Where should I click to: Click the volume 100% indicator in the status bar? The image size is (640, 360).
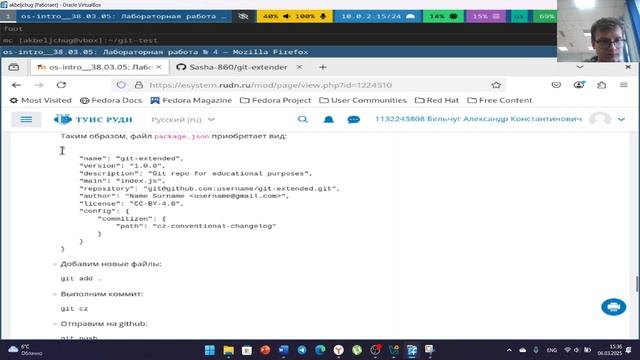click(295, 16)
